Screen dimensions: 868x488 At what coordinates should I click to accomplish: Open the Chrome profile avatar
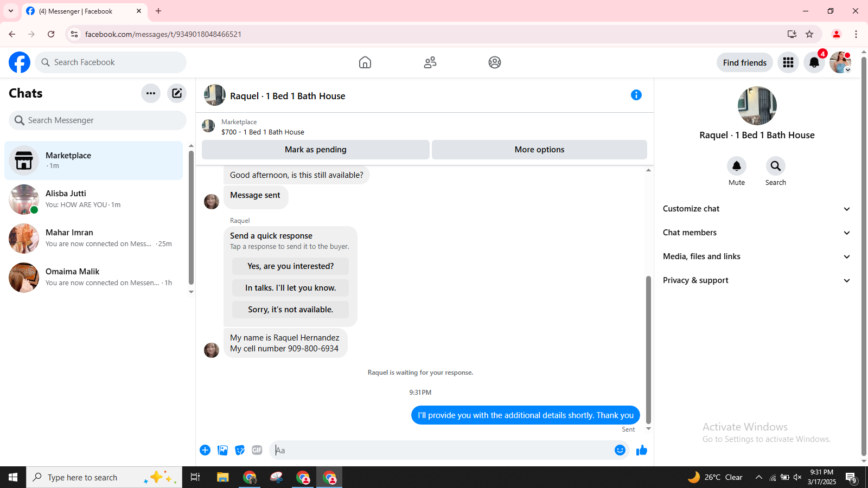pos(837,34)
